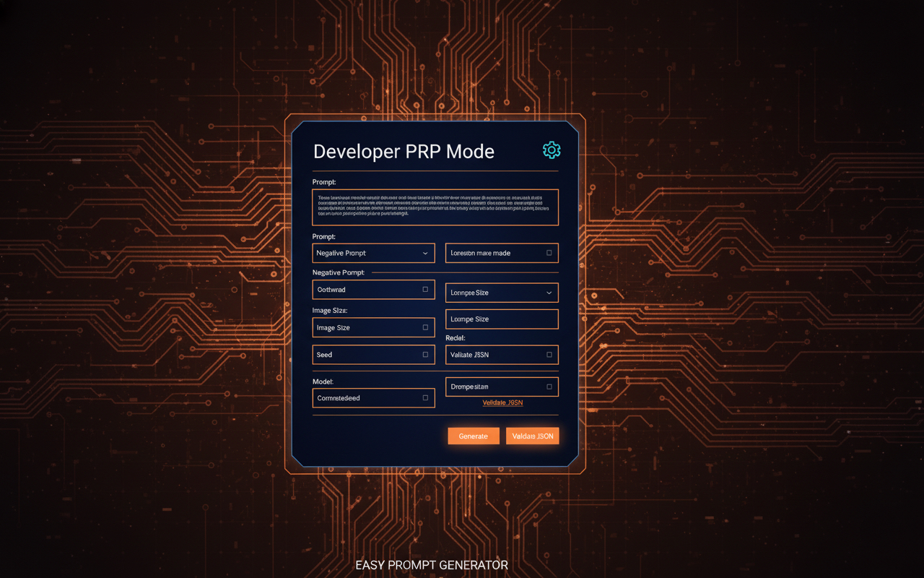Open the dropdown chevron beside Negative Prompt
924x578 pixels.
click(x=427, y=253)
